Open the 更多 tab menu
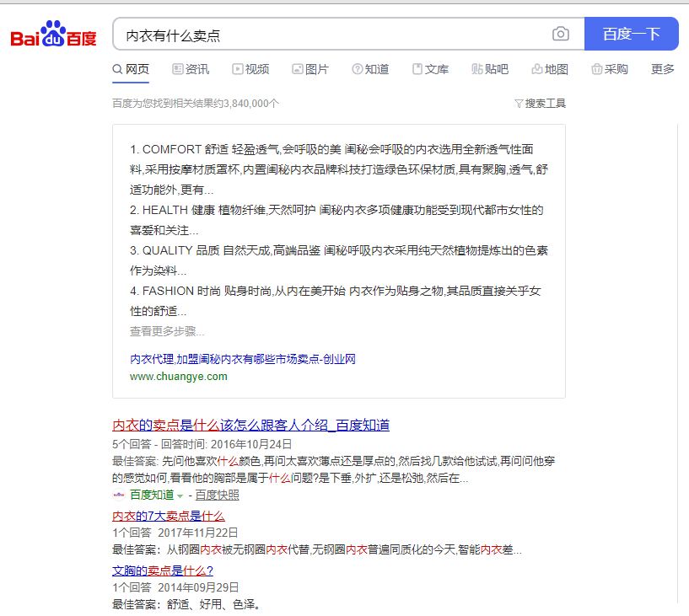Screen dimensions: 689x616 pyautogui.click(x=663, y=69)
